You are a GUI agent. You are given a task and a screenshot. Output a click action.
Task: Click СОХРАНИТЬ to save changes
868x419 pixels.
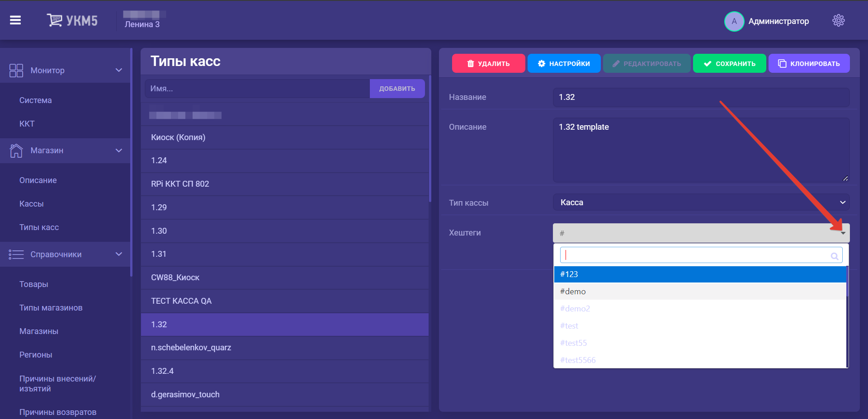click(x=729, y=64)
